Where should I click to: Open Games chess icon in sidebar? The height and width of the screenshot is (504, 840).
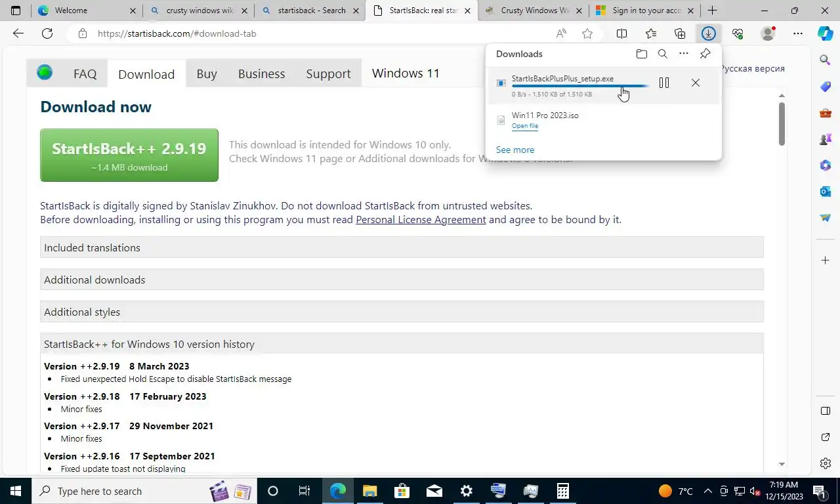click(826, 139)
